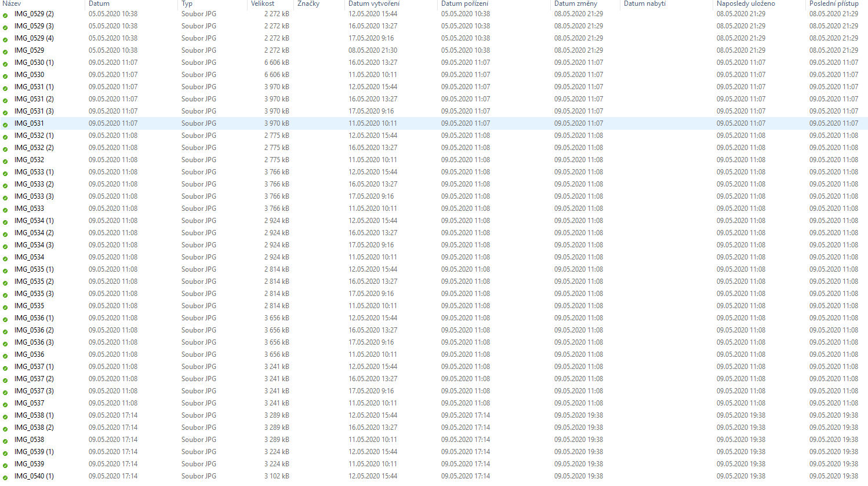Click sync status icon of IMG_0532
868x486 pixels.
point(5,160)
